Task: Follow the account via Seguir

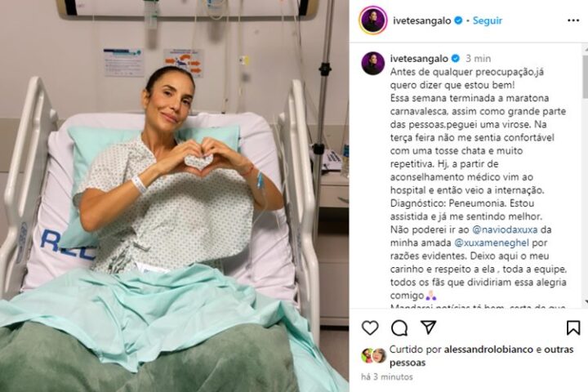Action: click(x=487, y=20)
